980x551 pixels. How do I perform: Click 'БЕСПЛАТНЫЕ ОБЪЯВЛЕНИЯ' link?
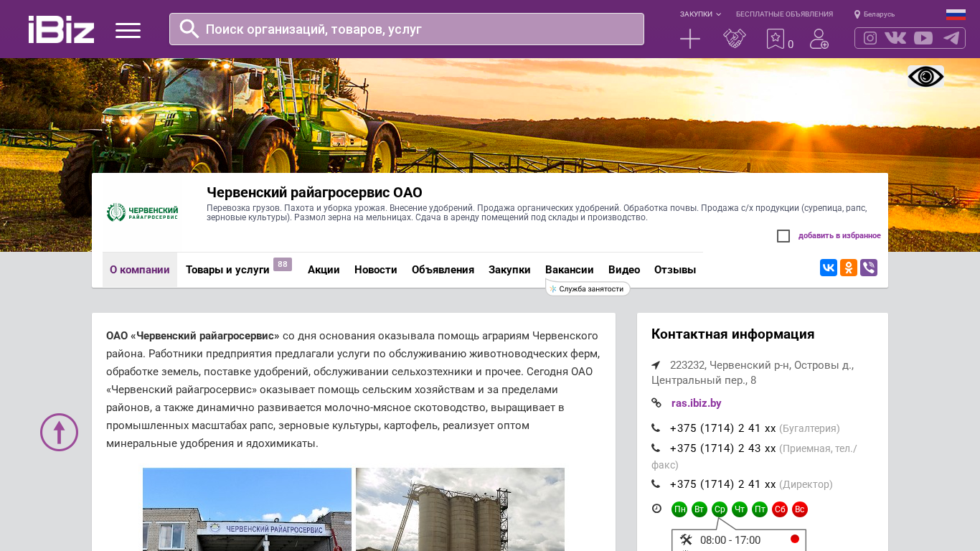pyautogui.click(x=784, y=14)
